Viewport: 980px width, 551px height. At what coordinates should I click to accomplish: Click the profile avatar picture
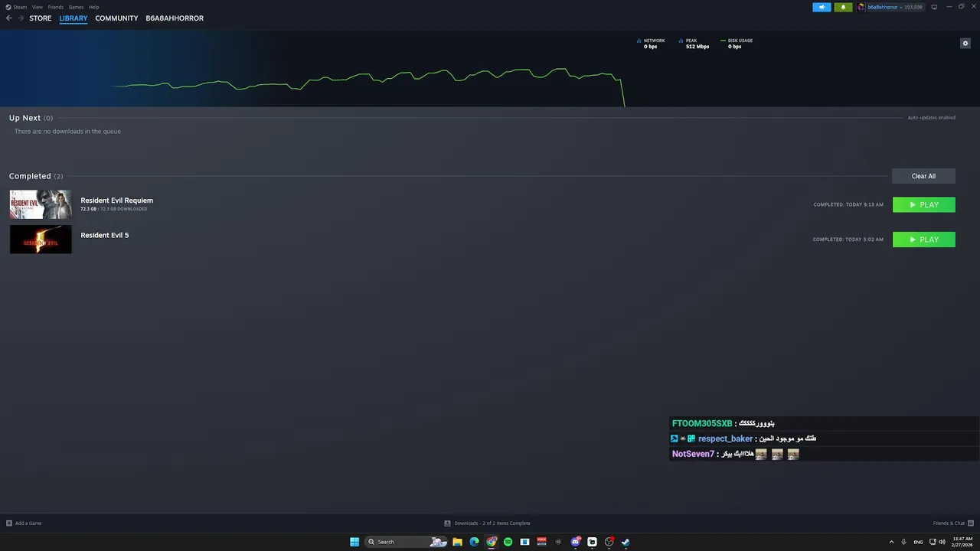[861, 7]
